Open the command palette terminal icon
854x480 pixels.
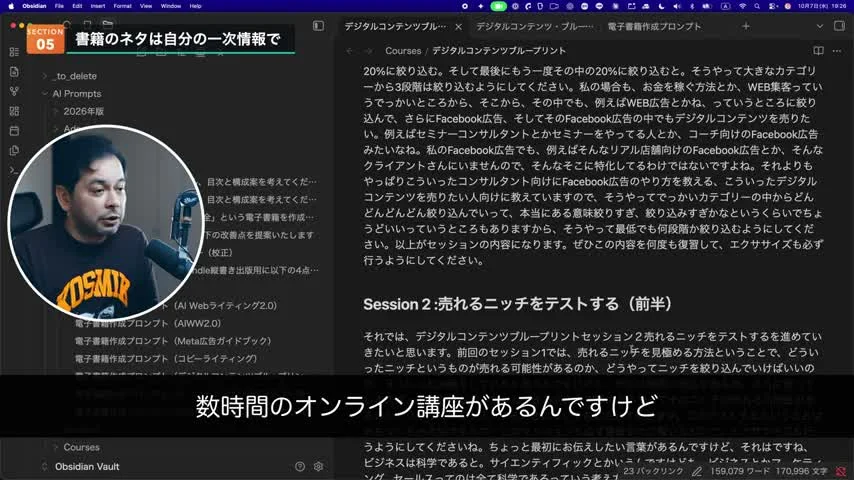[x=15, y=170]
